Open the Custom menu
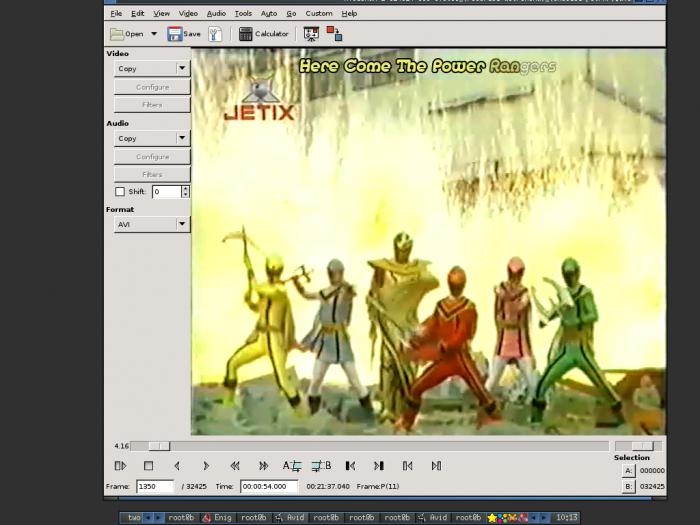This screenshot has height=525, width=700. pos(319,13)
